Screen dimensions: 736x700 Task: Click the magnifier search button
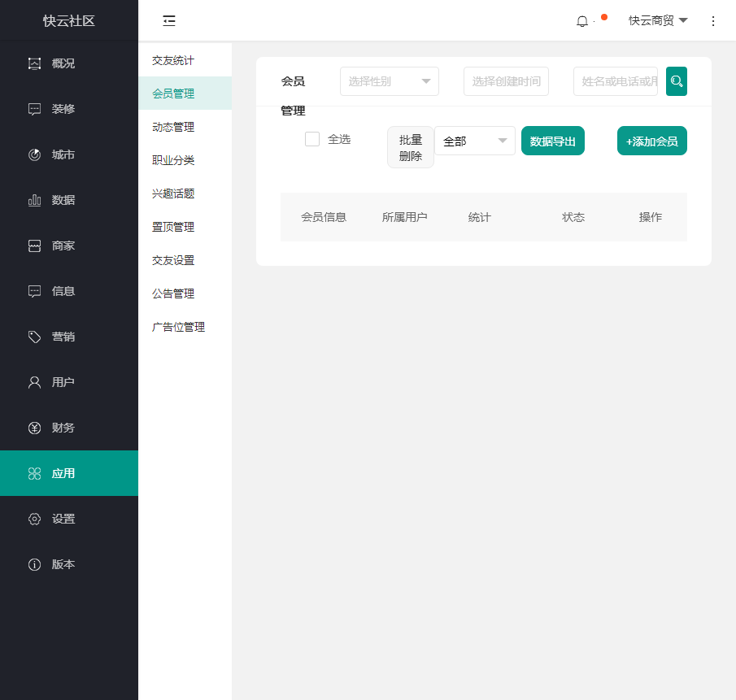point(677,81)
